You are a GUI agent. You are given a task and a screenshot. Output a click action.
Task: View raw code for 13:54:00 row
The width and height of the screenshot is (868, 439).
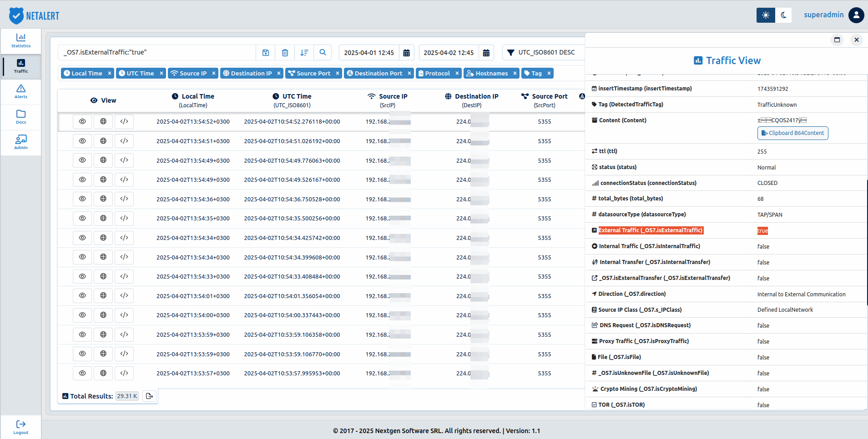tap(124, 315)
